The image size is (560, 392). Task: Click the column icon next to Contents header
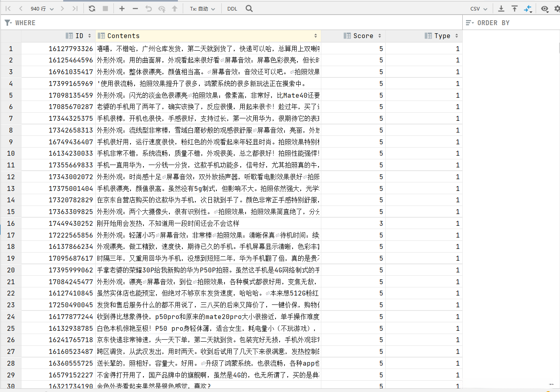101,36
